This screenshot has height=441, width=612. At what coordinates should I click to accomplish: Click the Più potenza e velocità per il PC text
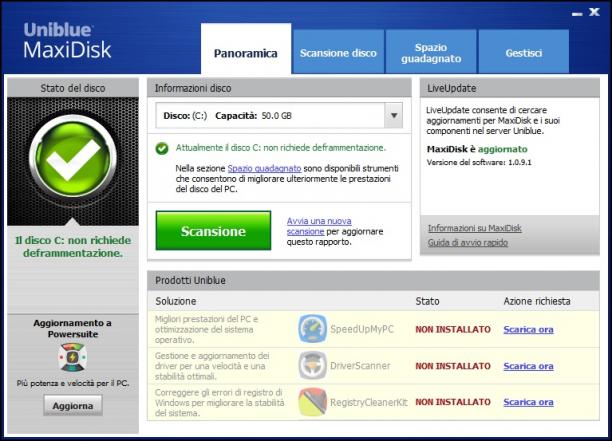pos(73,383)
